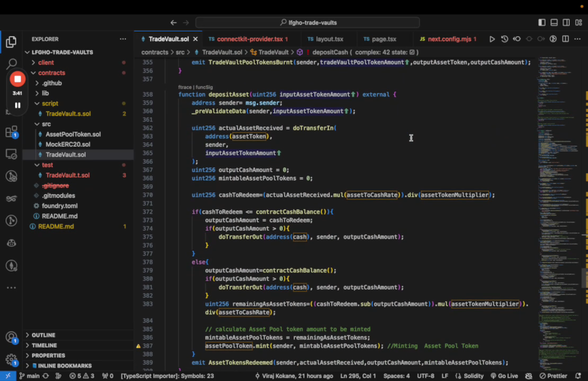Viewport: 588px width, 381px height.
Task: Open notifications bell in status bar
Action: coord(578,376)
